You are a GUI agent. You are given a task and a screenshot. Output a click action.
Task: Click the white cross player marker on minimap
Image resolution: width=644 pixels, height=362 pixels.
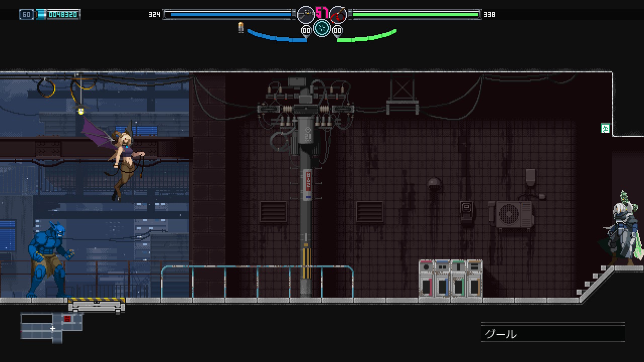[52, 328]
